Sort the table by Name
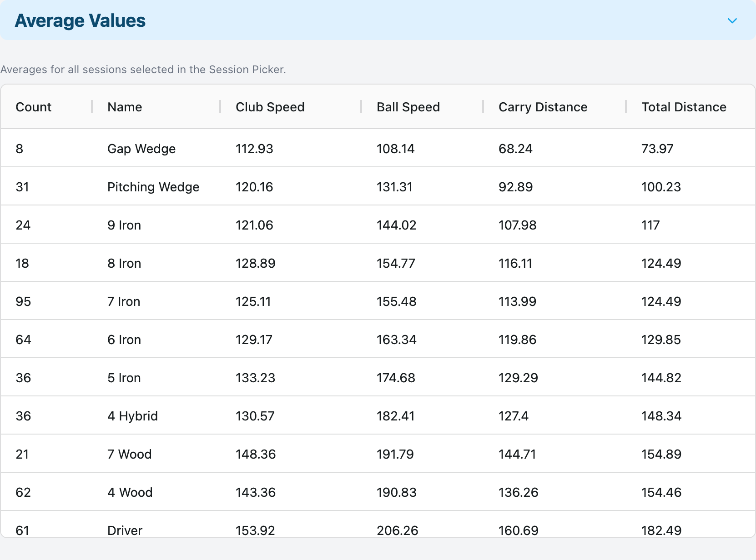Image resolution: width=756 pixels, height=560 pixels. coord(124,107)
